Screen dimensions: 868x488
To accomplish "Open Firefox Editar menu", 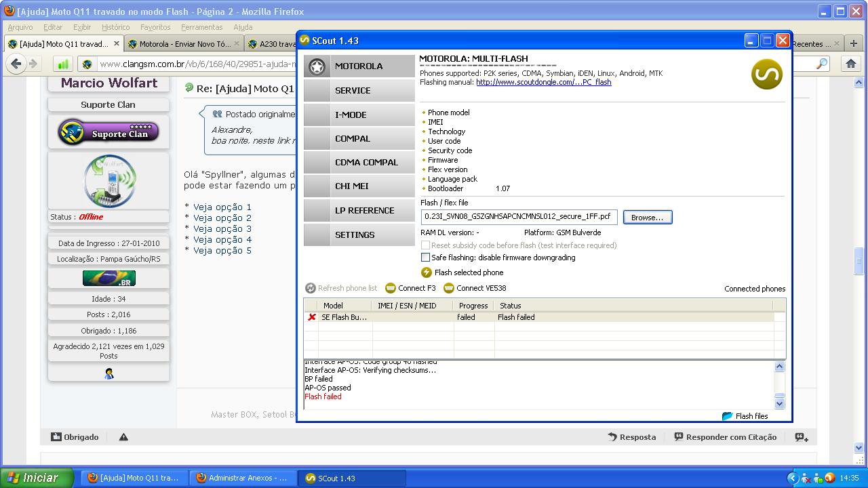I will click(53, 27).
